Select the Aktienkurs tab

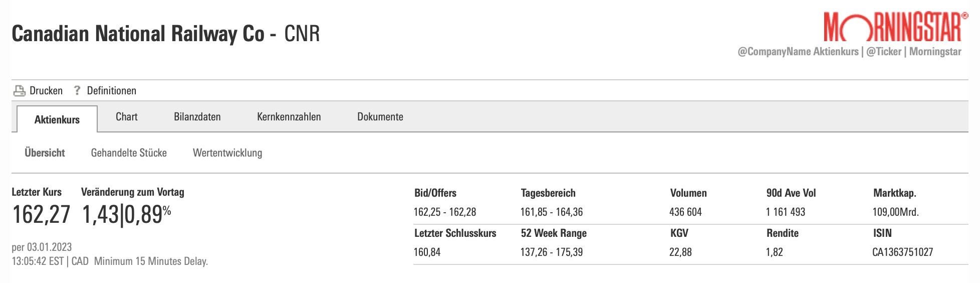[x=57, y=119]
